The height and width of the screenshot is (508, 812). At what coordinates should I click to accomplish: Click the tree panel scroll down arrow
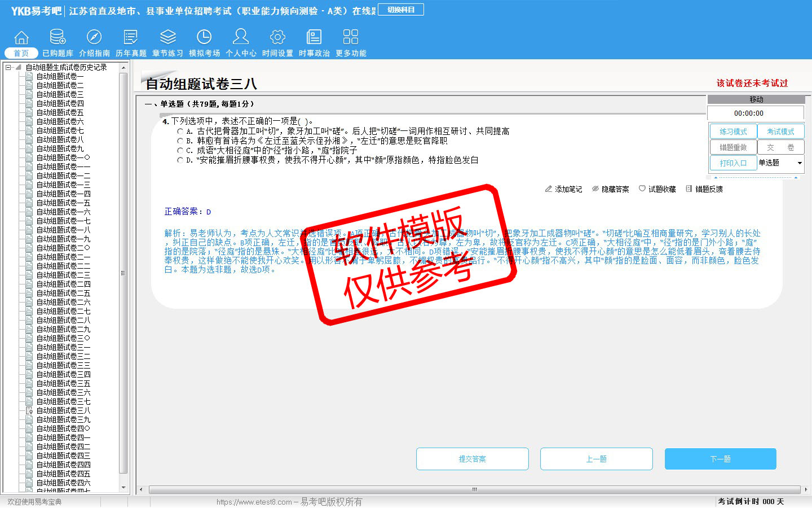[123, 487]
